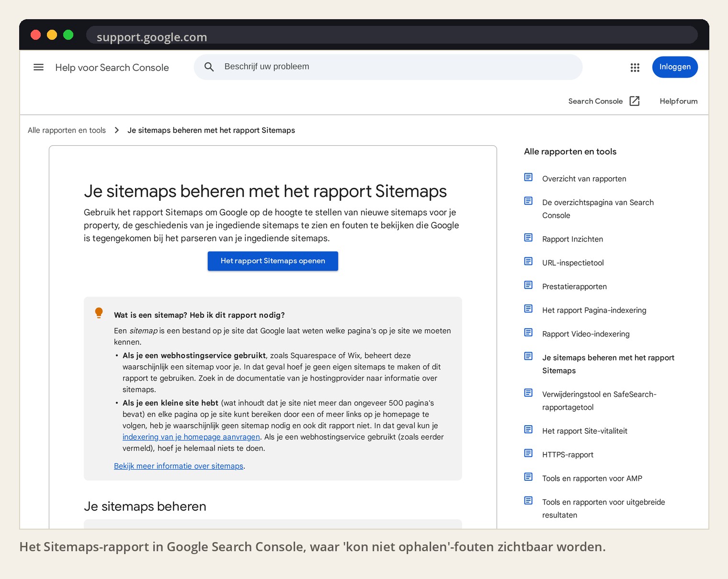Click document icon beside Tools en rapporten voor AMP
The width and height of the screenshot is (728, 579).
[x=528, y=477]
